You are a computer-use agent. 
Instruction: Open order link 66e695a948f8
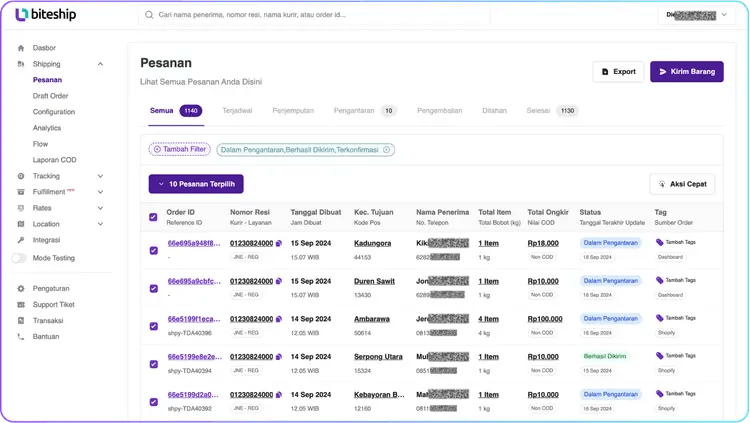[x=194, y=243]
